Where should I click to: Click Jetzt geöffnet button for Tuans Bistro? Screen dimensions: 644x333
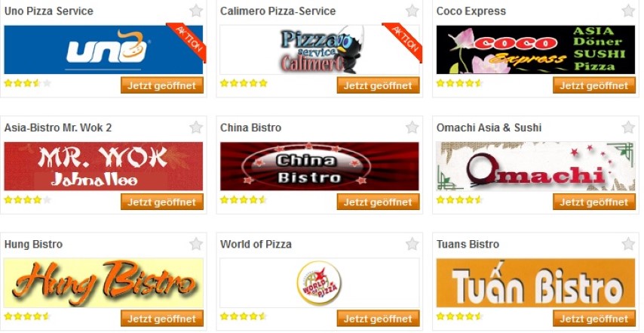[x=594, y=318]
